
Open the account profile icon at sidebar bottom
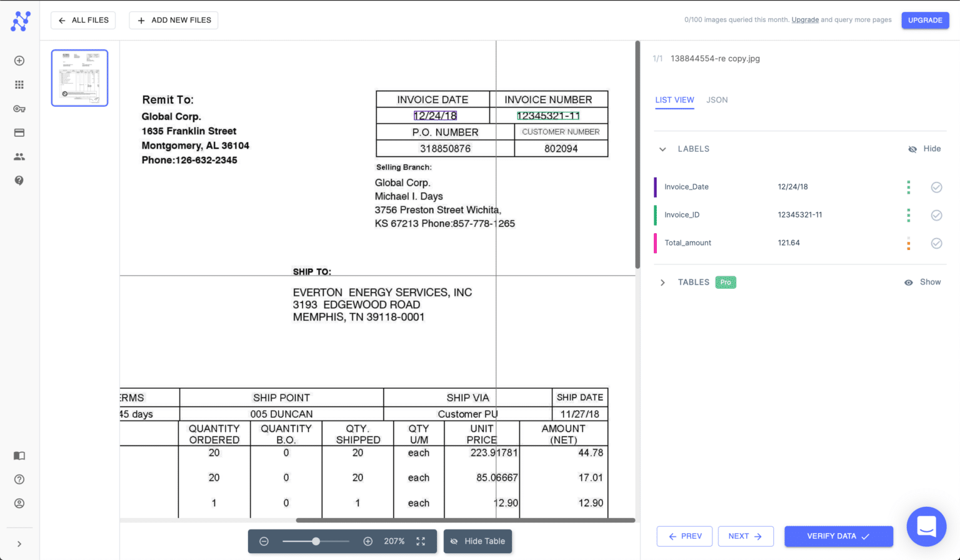coord(19,503)
